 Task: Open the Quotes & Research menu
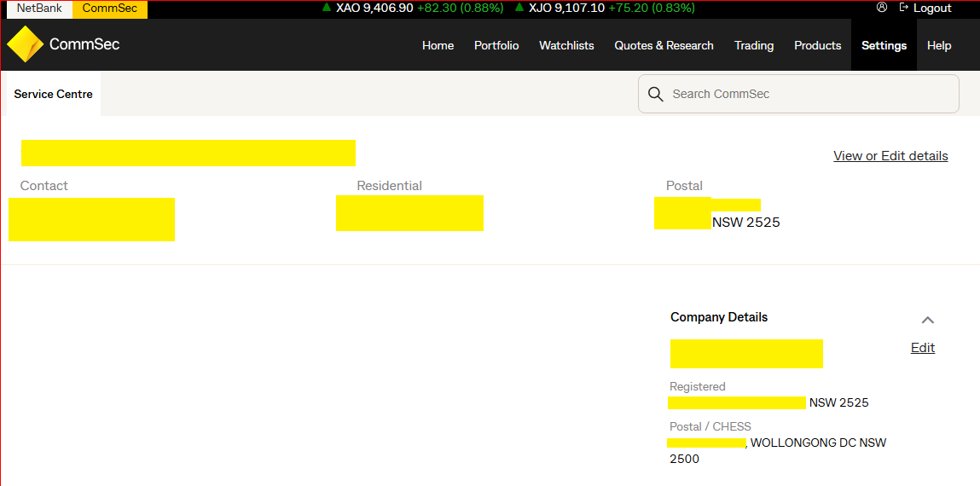click(664, 45)
